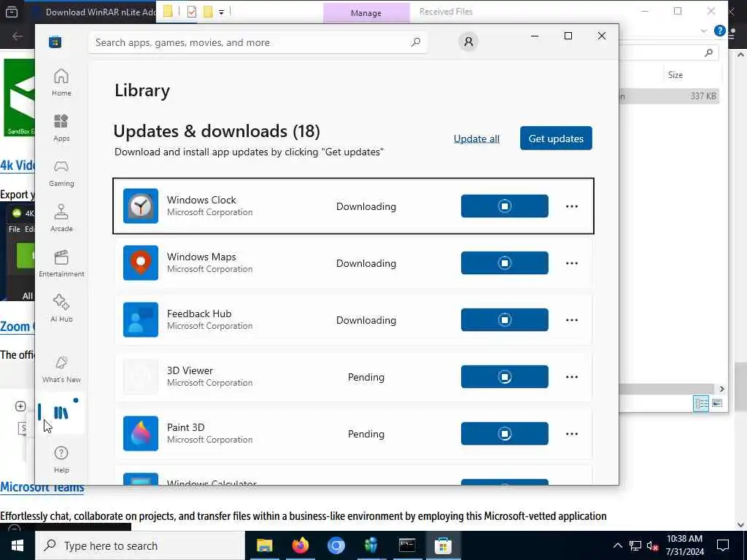747x560 pixels.
Task: Click the Feedback Hub app icon
Action: [x=141, y=319]
